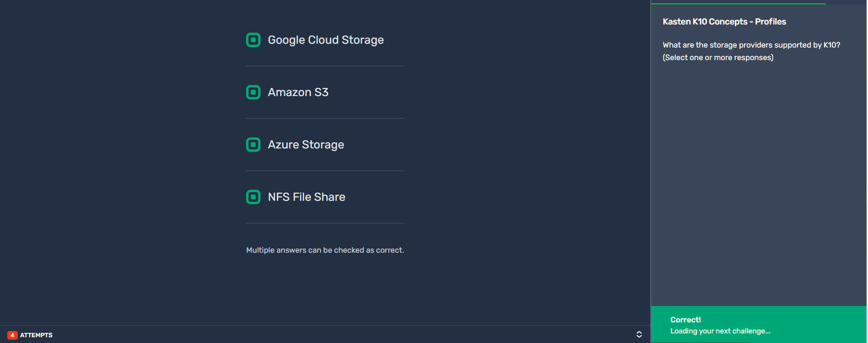The width and height of the screenshot is (868, 343).
Task: Toggle the Azure Storage checkbox
Action: [x=253, y=145]
